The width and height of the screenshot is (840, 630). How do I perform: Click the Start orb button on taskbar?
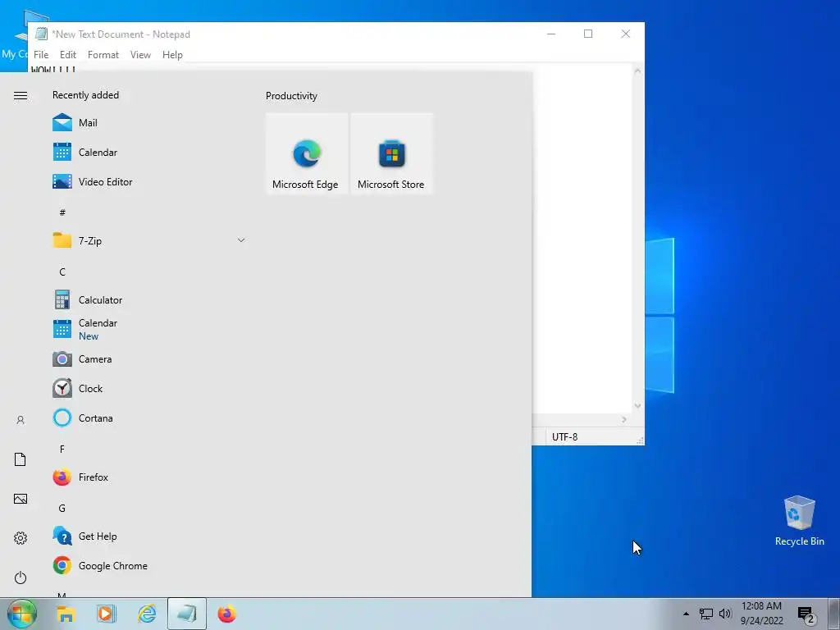(22, 614)
